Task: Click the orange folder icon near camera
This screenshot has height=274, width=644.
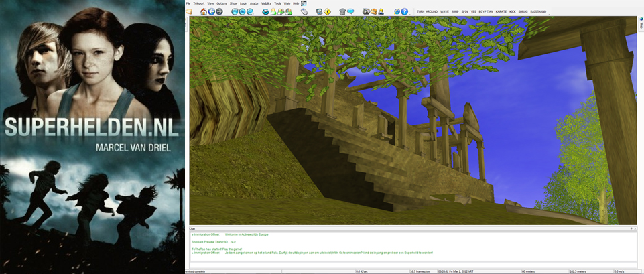Action: coord(373,11)
